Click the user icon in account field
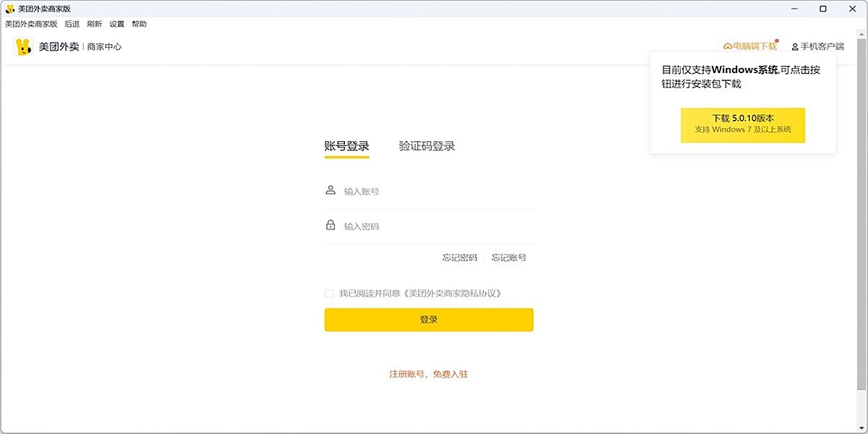 point(331,190)
